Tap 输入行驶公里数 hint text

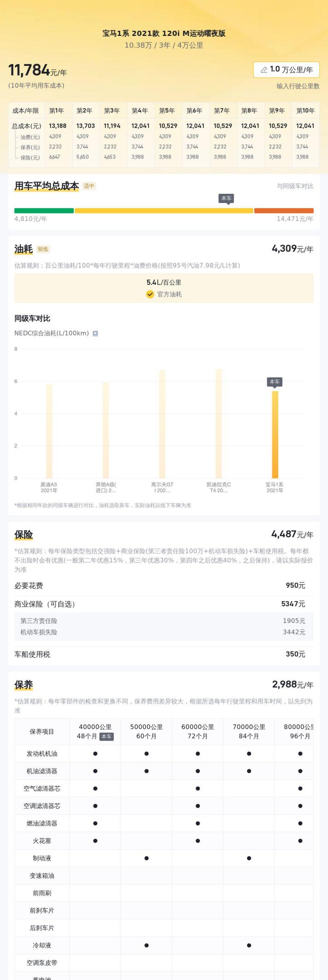(298, 86)
